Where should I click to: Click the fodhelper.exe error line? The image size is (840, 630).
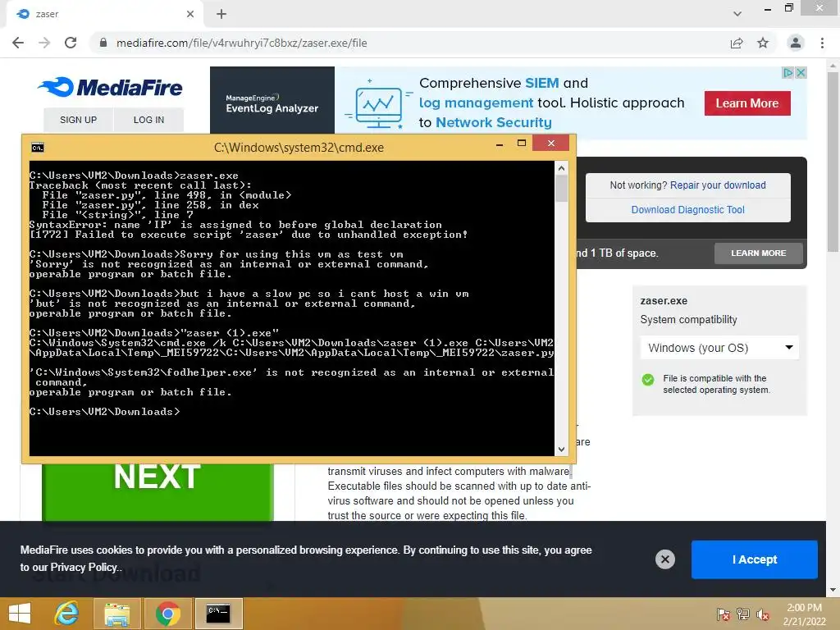(x=291, y=372)
